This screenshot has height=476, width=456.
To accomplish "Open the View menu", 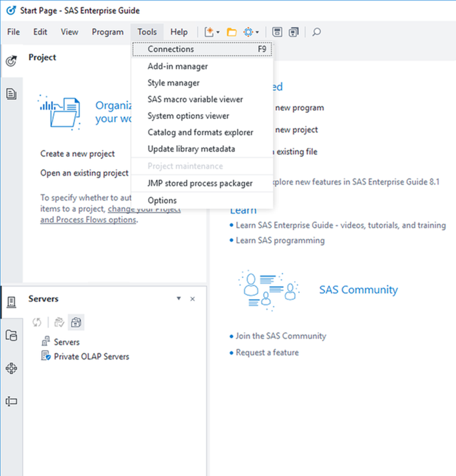I will pos(69,32).
